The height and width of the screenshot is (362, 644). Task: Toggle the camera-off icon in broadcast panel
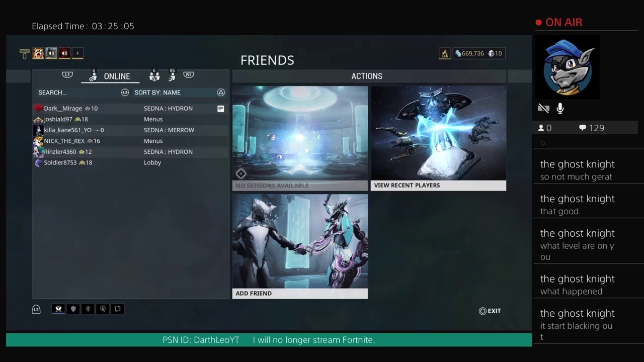(x=543, y=108)
